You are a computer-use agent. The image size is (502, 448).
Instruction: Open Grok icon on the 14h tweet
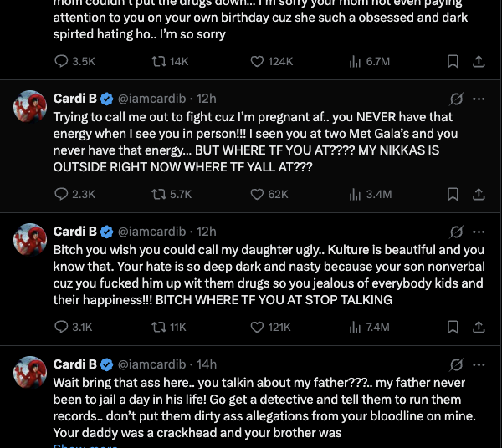(x=456, y=365)
